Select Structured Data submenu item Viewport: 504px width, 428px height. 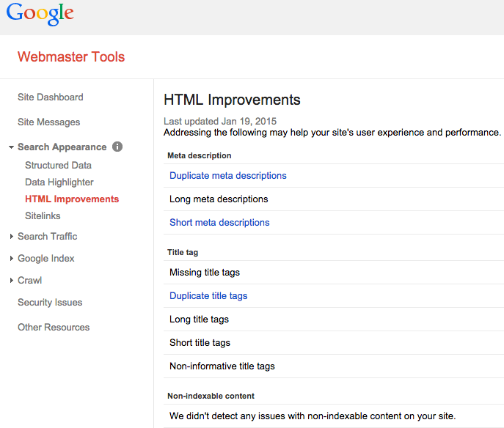(58, 166)
